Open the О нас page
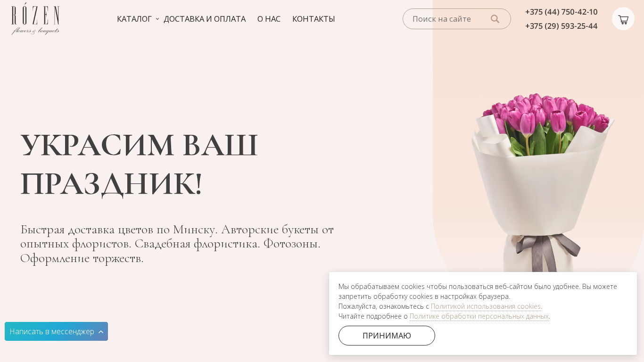This screenshot has height=362, width=644. coord(269,19)
